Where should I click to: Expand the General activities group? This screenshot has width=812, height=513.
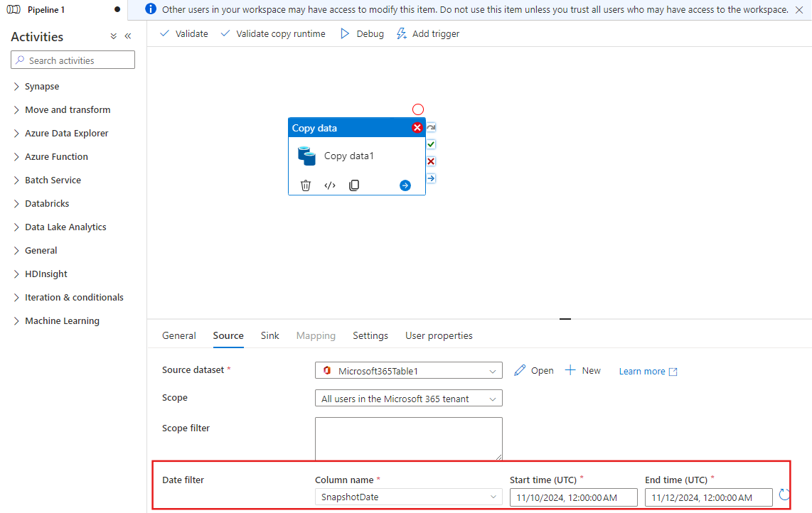[35, 251]
